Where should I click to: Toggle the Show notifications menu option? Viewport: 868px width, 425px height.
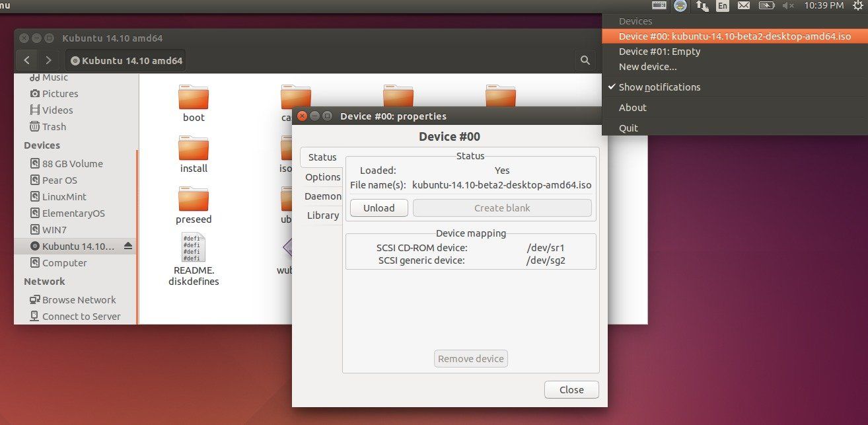(x=733, y=87)
